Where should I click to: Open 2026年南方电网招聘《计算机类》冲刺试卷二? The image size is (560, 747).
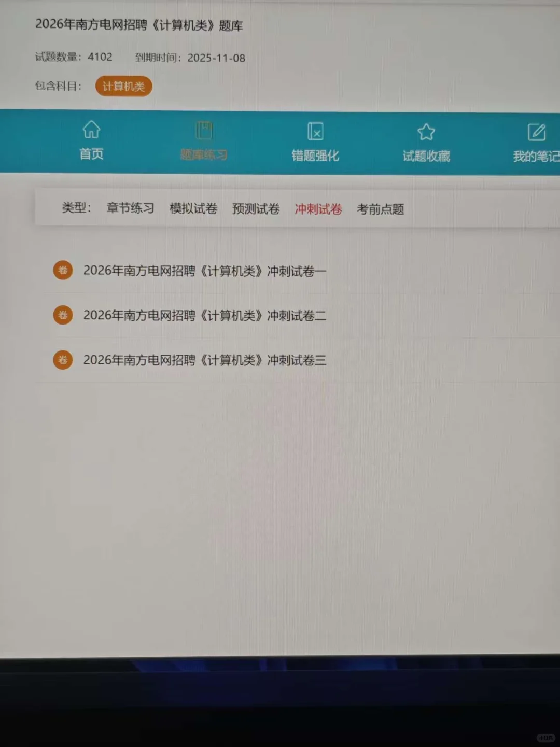(205, 315)
